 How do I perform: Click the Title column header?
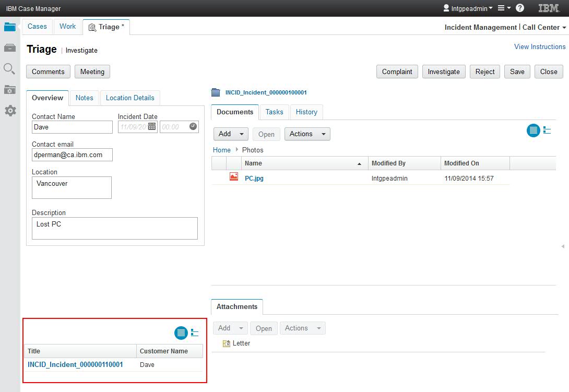(x=80, y=351)
